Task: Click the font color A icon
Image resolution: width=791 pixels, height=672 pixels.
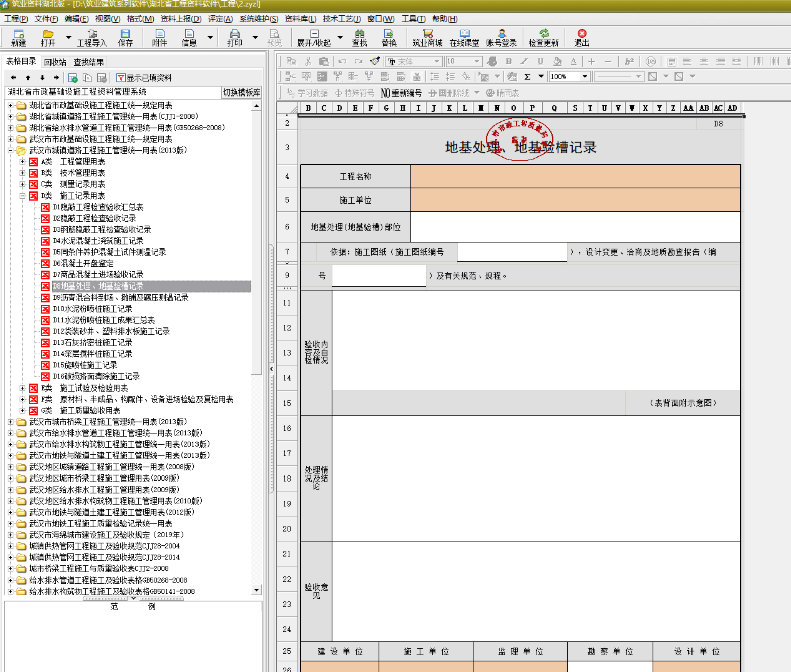Action: point(573,61)
